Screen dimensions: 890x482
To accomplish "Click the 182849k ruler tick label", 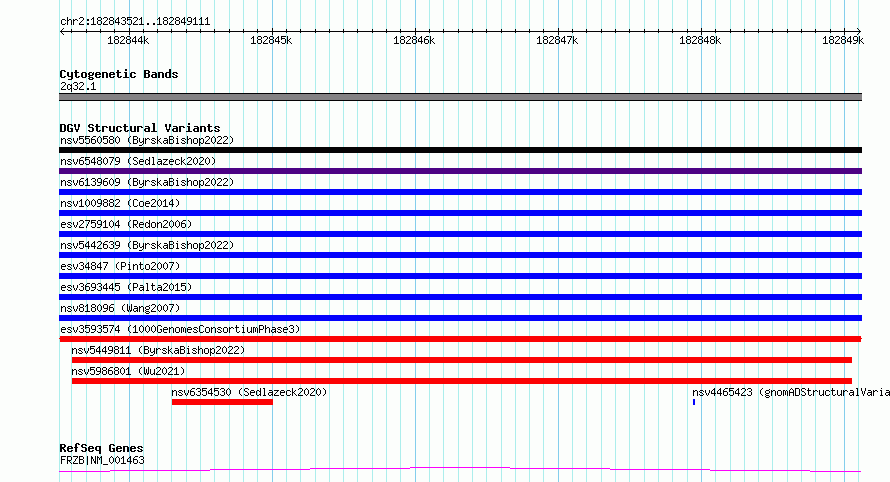I will tap(843, 40).
